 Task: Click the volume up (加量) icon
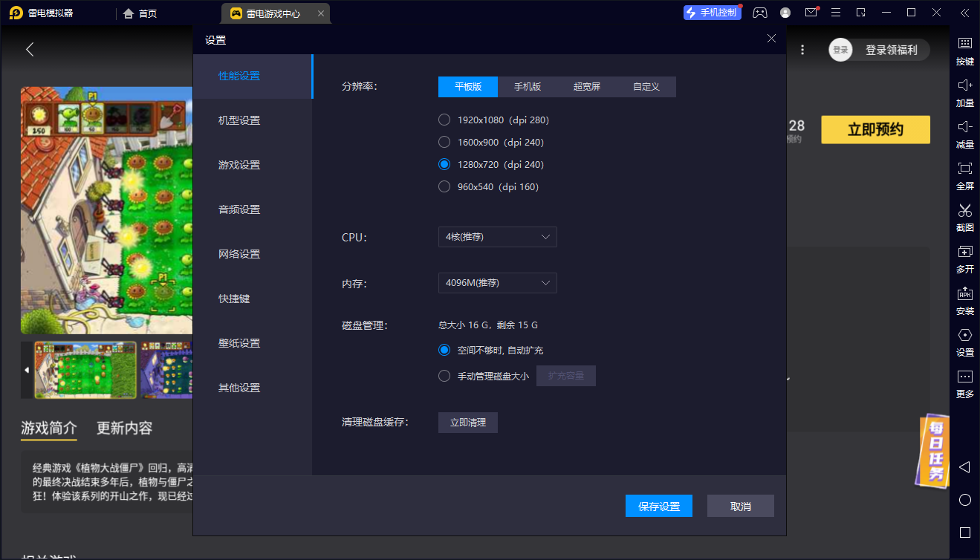point(964,85)
